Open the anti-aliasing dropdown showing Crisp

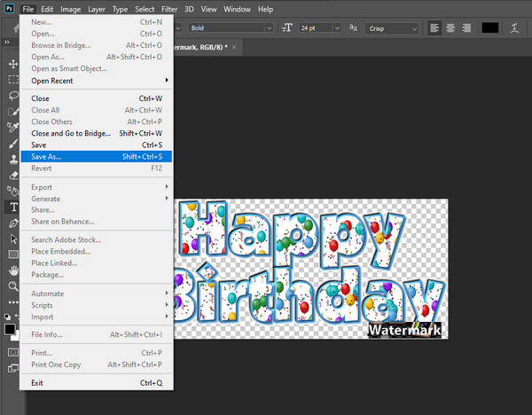click(392, 28)
